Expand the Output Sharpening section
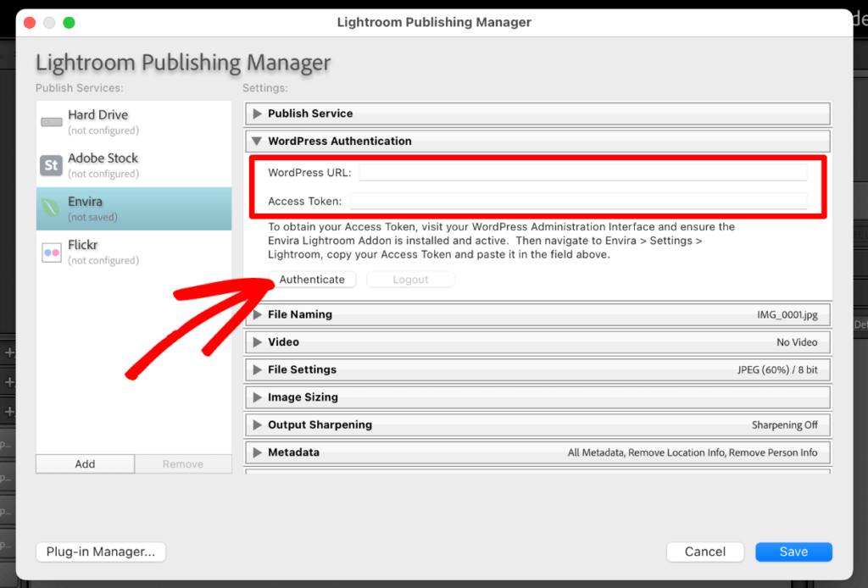The width and height of the screenshot is (868, 588). pos(257,424)
